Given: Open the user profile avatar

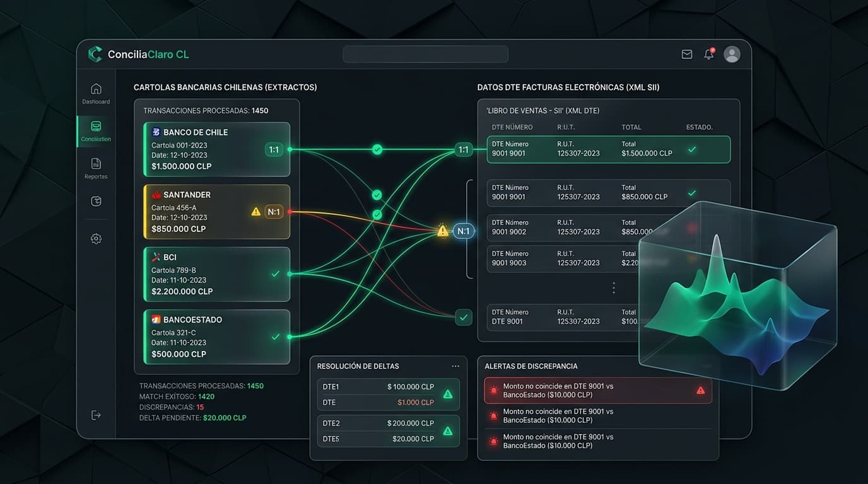Looking at the screenshot, I should click(732, 54).
